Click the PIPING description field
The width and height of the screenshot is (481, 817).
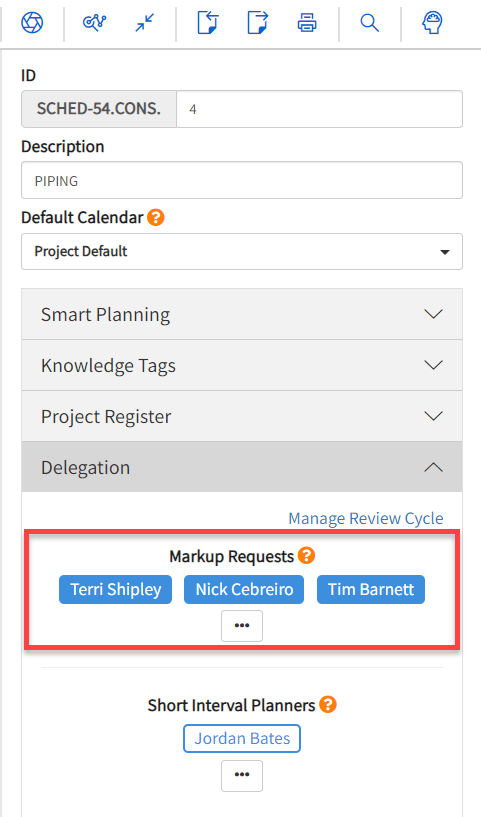pyautogui.click(x=242, y=180)
